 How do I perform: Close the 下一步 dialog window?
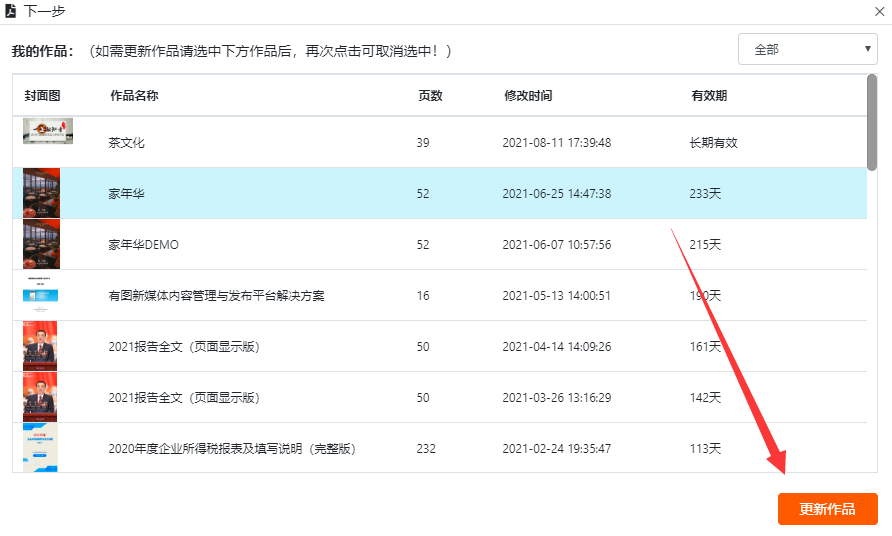879,11
